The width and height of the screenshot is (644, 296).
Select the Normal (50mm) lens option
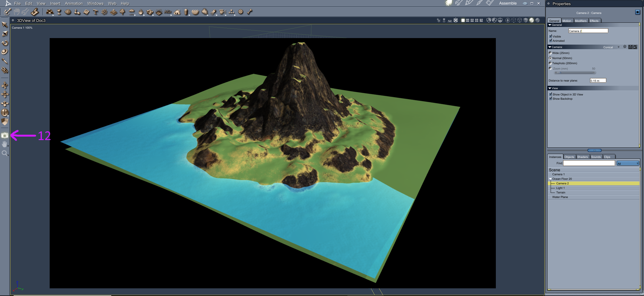click(x=550, y=58)
